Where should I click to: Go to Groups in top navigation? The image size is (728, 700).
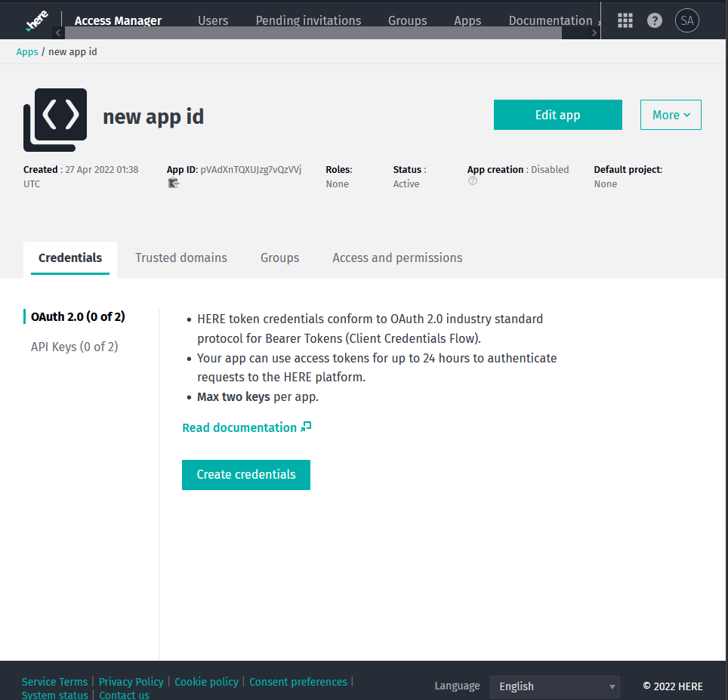408,20
